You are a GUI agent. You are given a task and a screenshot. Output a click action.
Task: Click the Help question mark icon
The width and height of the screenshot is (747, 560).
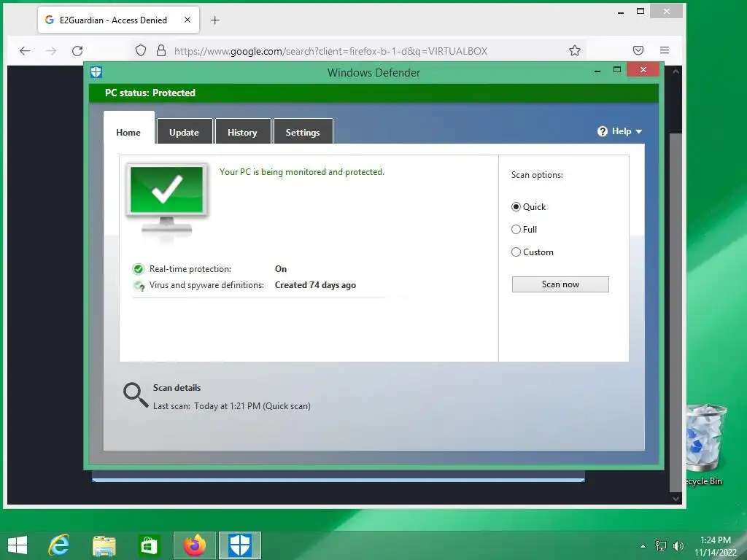point(602,131)
